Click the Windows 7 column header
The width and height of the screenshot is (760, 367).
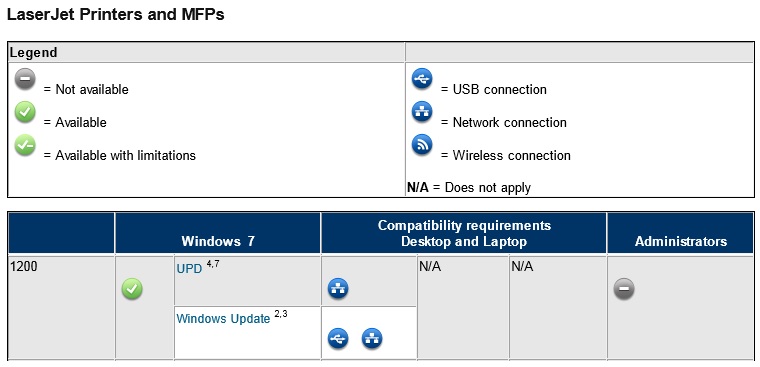pos(218,233)
